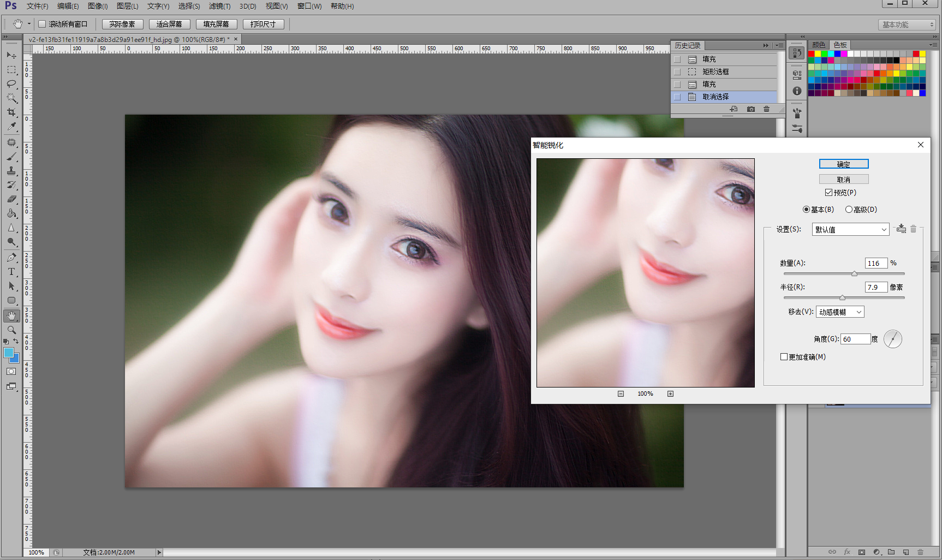Viewport: 942px width, 560px height.
Task: Set history brush source at 取消选择 state
Action: [677, 97]
